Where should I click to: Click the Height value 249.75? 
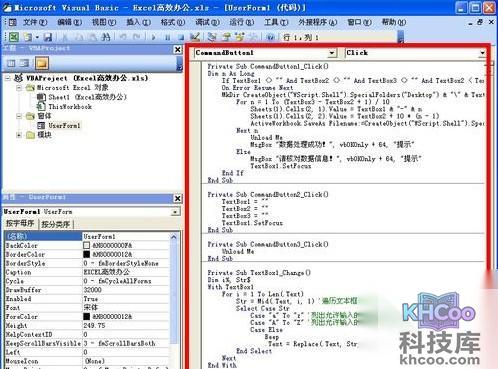pos(94,326)
